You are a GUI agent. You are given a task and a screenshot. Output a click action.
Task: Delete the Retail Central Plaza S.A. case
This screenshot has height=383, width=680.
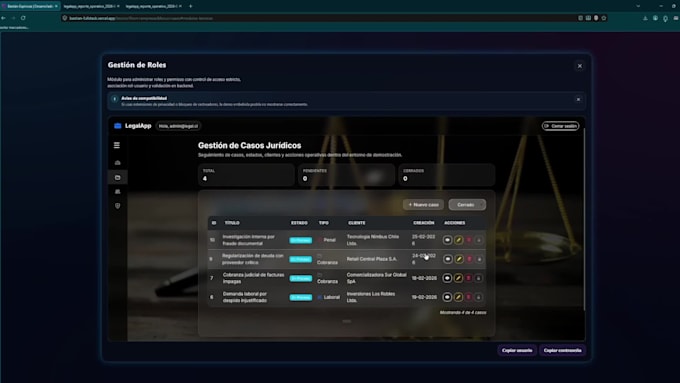coord(469,259)
